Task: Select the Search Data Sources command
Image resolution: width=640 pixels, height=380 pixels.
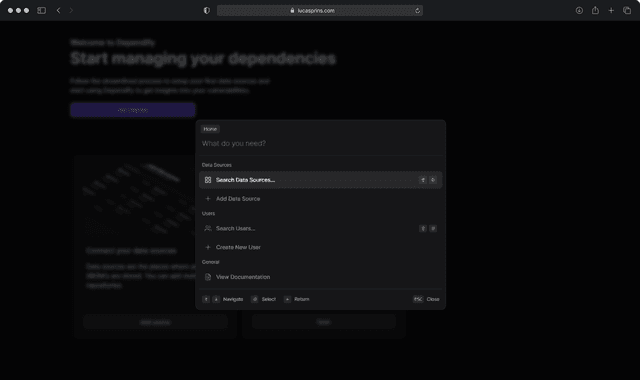Action: 320,180
